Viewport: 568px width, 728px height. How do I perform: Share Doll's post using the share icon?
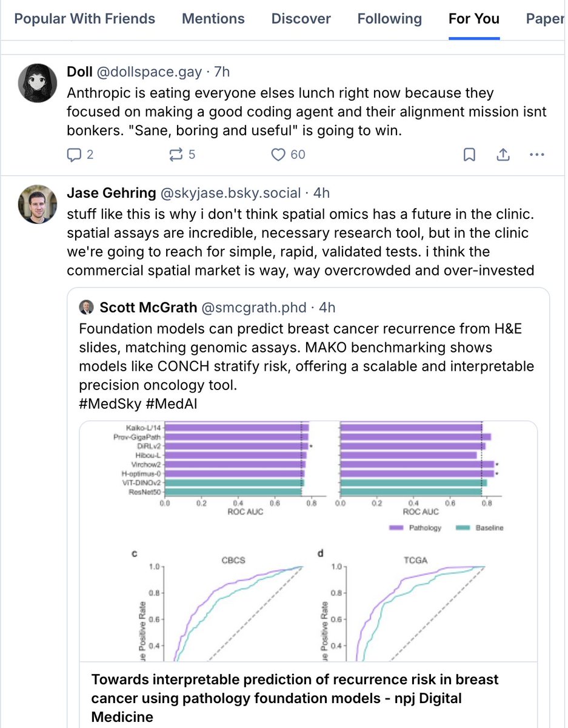point(503,155)
